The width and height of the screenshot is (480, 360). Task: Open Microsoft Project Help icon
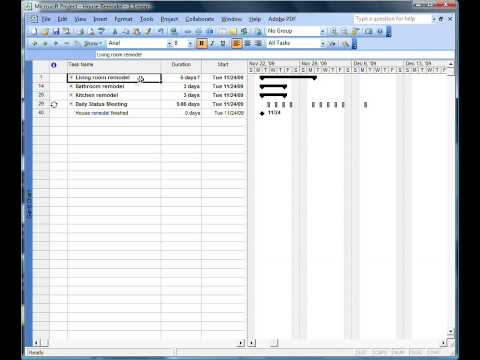(380, 31)
